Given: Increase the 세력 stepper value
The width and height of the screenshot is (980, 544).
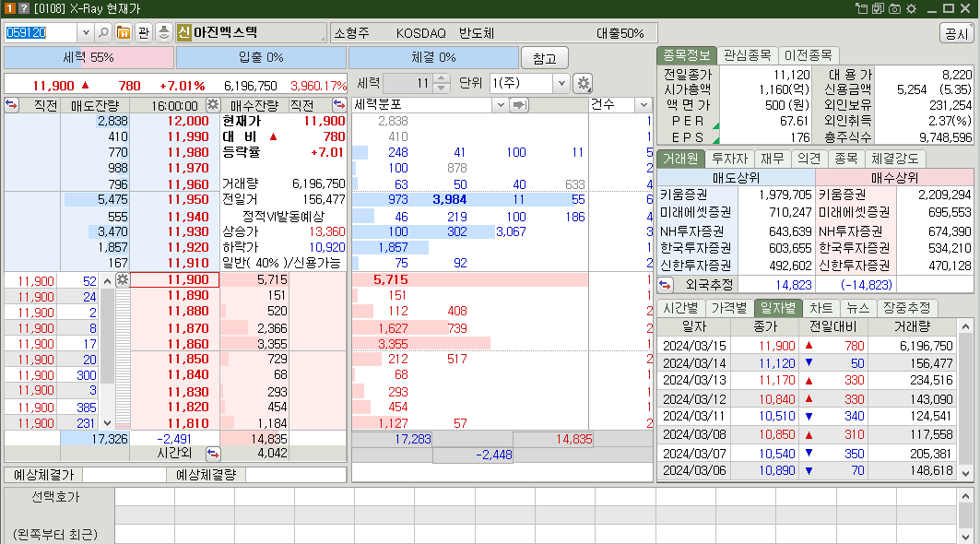Looking at the screenshot, I should pyautogui.click(x=441, y=78).
